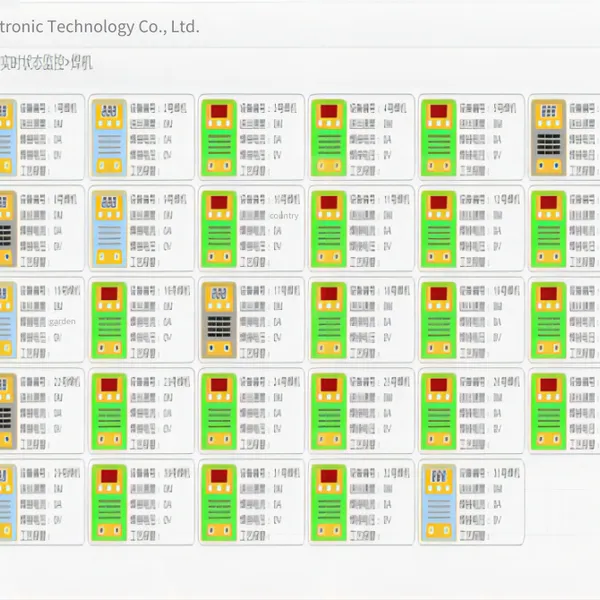Click the green welder icon on card 3号焊机
This screenshot has width=600, height=600.
tap(219, 138)
